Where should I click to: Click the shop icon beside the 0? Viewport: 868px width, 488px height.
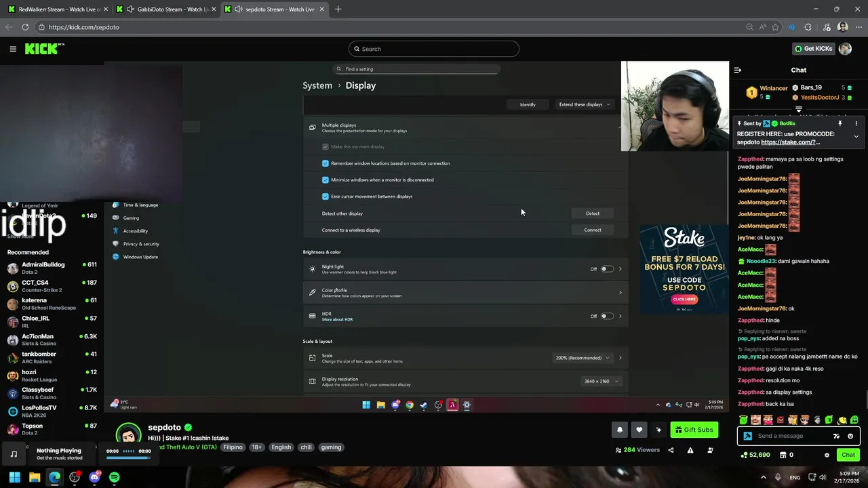click(x=782, y=455)
